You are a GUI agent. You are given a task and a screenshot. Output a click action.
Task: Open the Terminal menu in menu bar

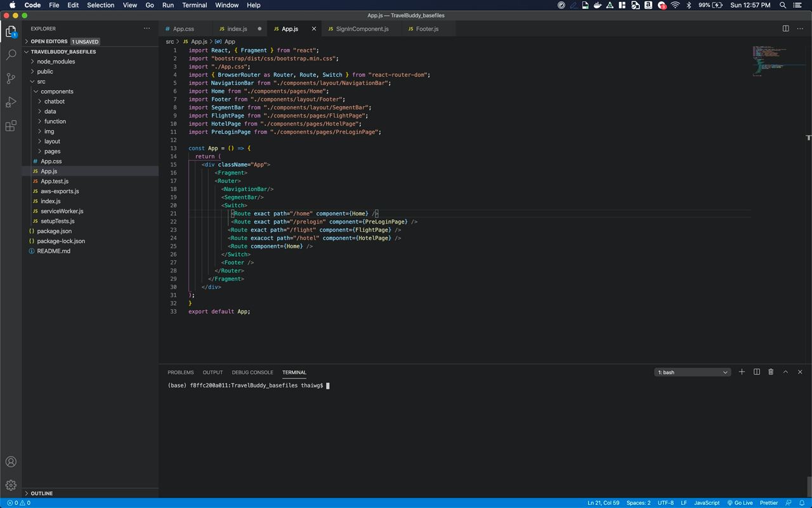[194, 5]
